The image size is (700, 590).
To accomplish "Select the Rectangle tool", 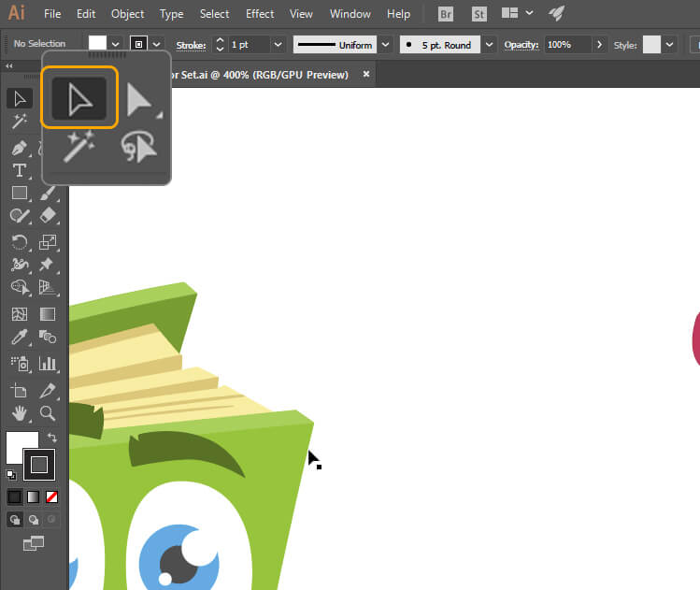I will point(20,193).
